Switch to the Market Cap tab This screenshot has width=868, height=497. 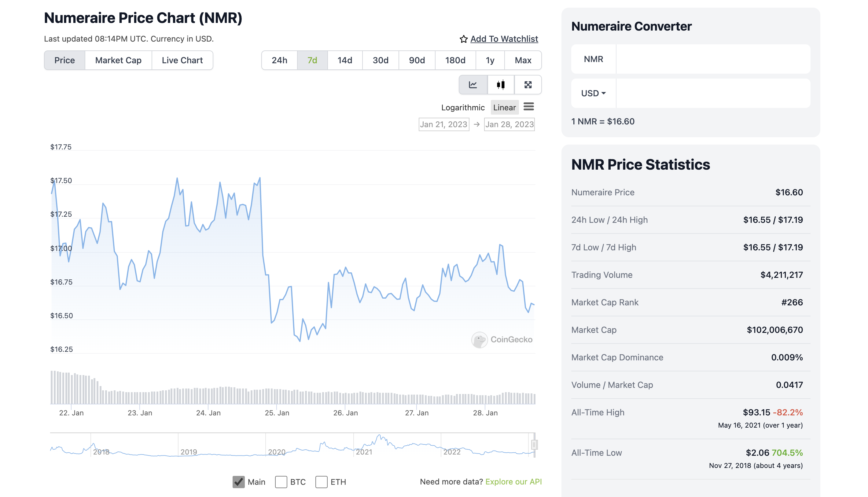[118, 61]
